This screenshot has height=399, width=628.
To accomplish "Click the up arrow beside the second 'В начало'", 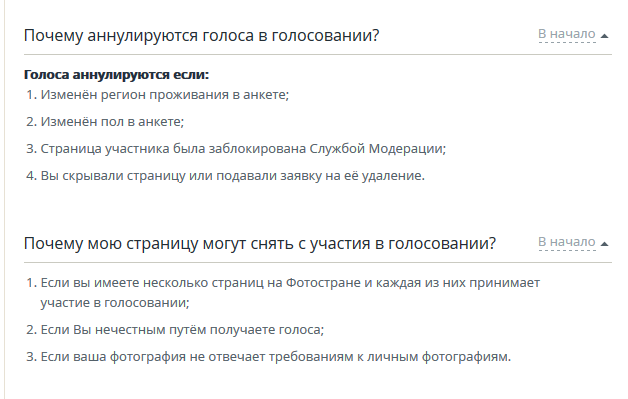I will pyautogui.click(x=604, y=244).
